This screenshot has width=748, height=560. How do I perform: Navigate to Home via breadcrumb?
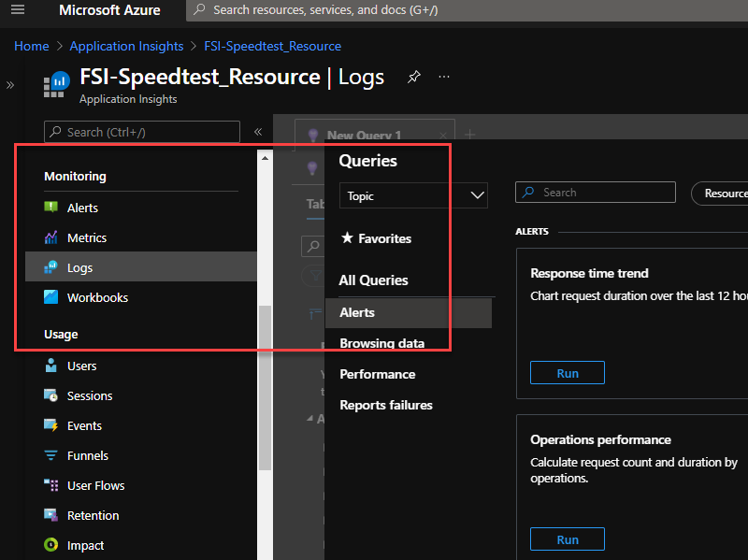31,45
